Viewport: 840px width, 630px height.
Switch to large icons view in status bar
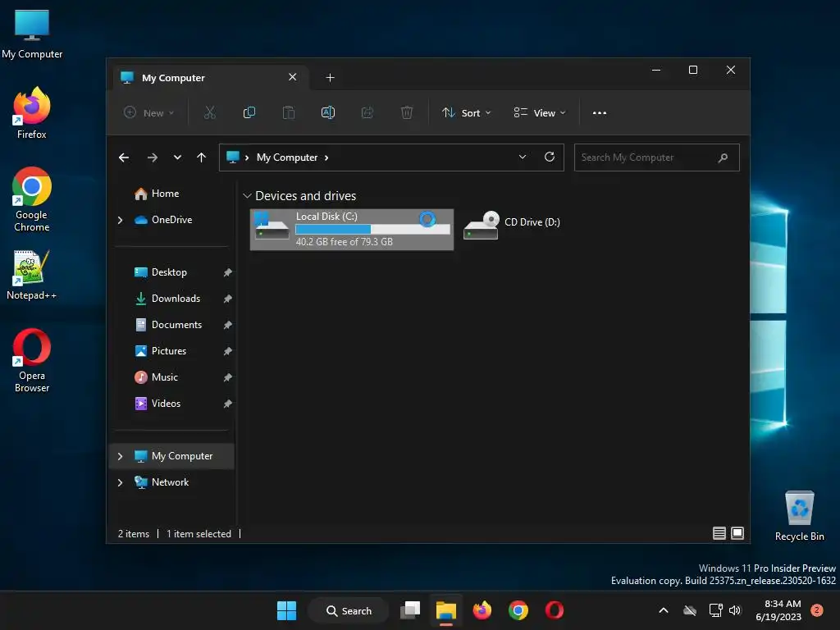(737, 533)
